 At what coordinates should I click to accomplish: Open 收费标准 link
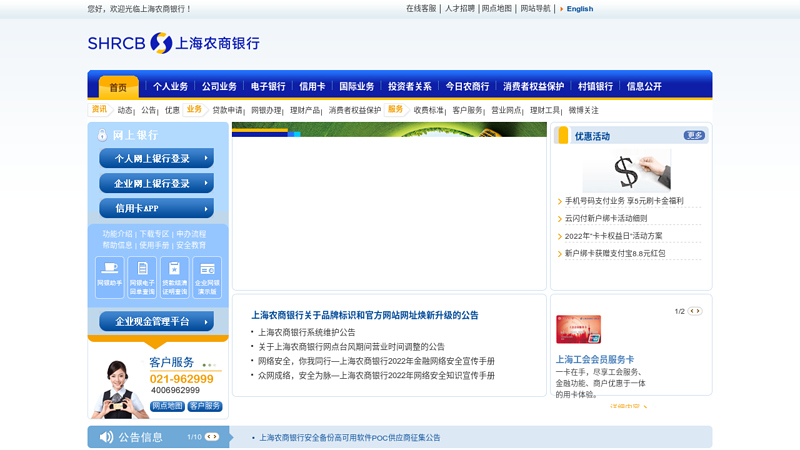pos(429,110)
